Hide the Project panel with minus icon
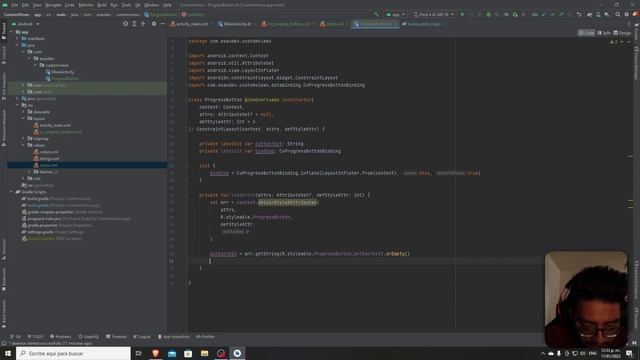Image resolution: width=640 pixels, height=360 pixels. [x=162, y=24]
